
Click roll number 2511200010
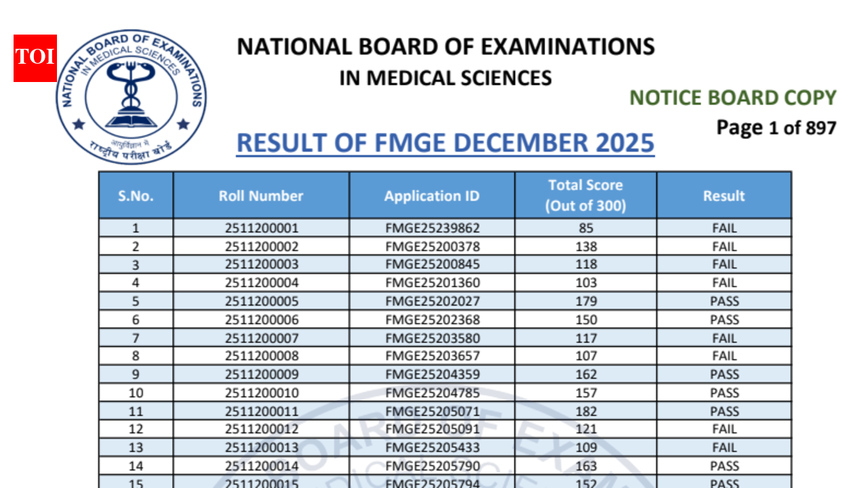(x=261, y=392)
